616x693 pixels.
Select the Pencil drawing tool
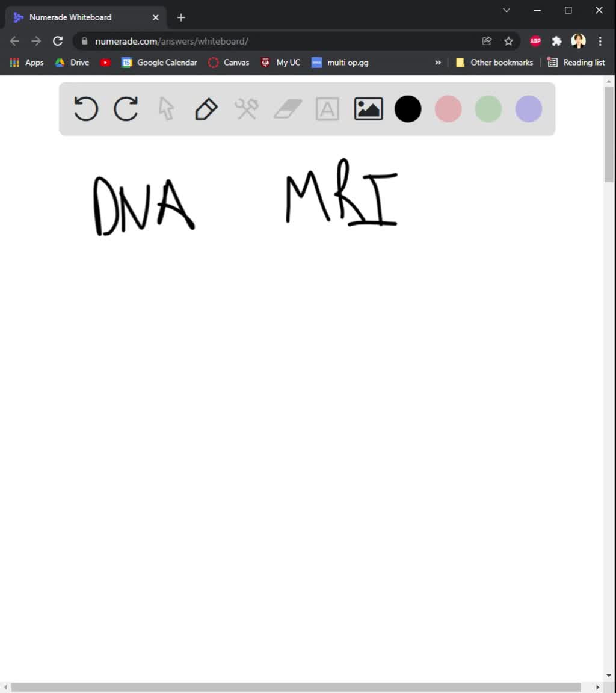click(x=206, y=109)
